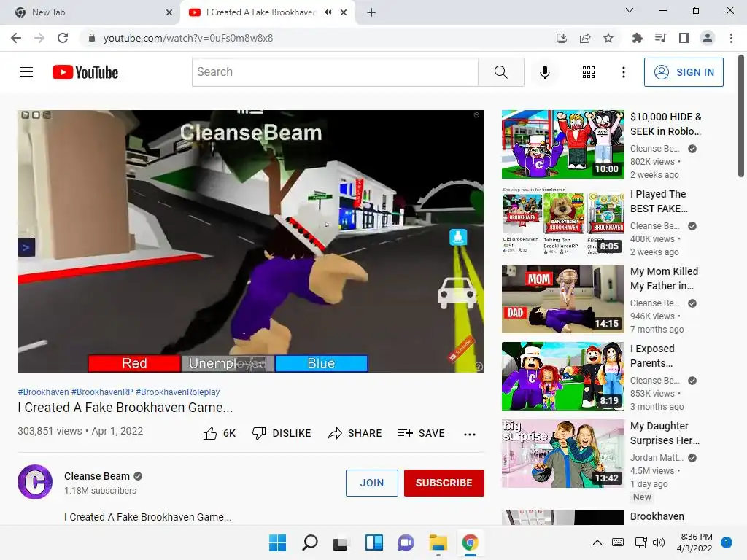Subscribe to the Cleanse Beam channel
The width and height of the screenshot is (747, 560).
(x=444, y=483)
